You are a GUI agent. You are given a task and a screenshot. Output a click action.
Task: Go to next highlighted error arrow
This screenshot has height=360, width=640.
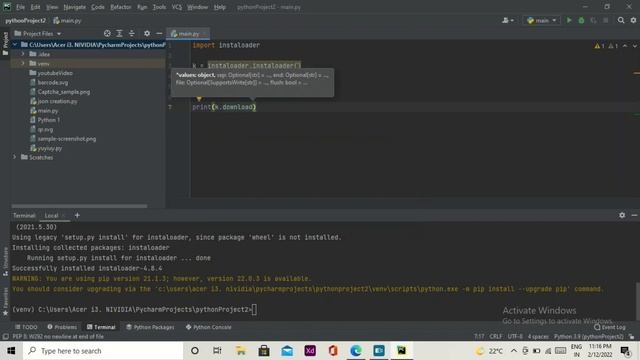coord(634,46)
